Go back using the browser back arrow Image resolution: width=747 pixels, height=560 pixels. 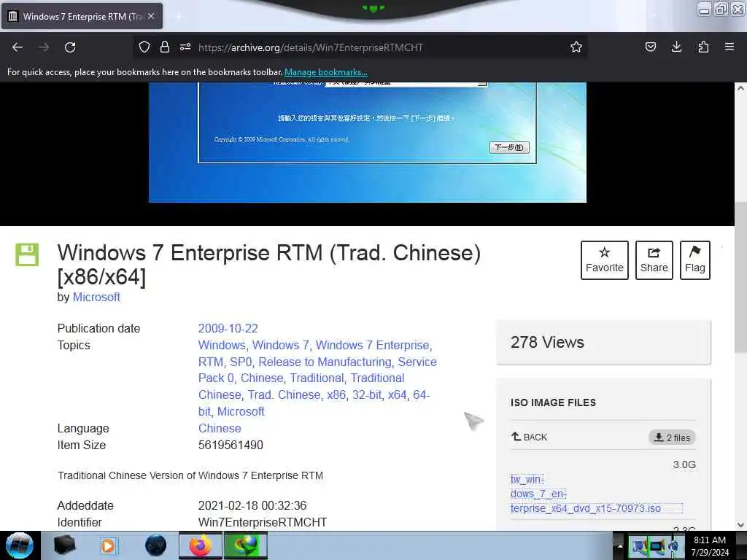click(x=18, y=47)
